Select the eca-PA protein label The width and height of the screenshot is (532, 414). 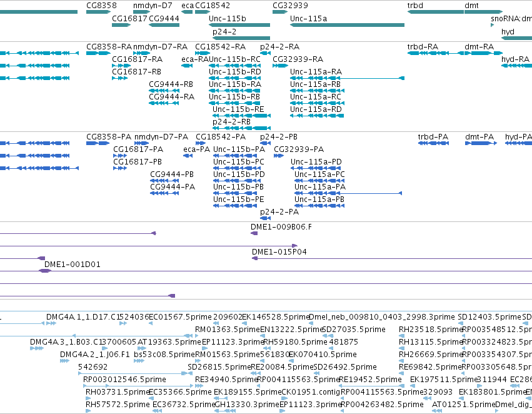[196, 149]
